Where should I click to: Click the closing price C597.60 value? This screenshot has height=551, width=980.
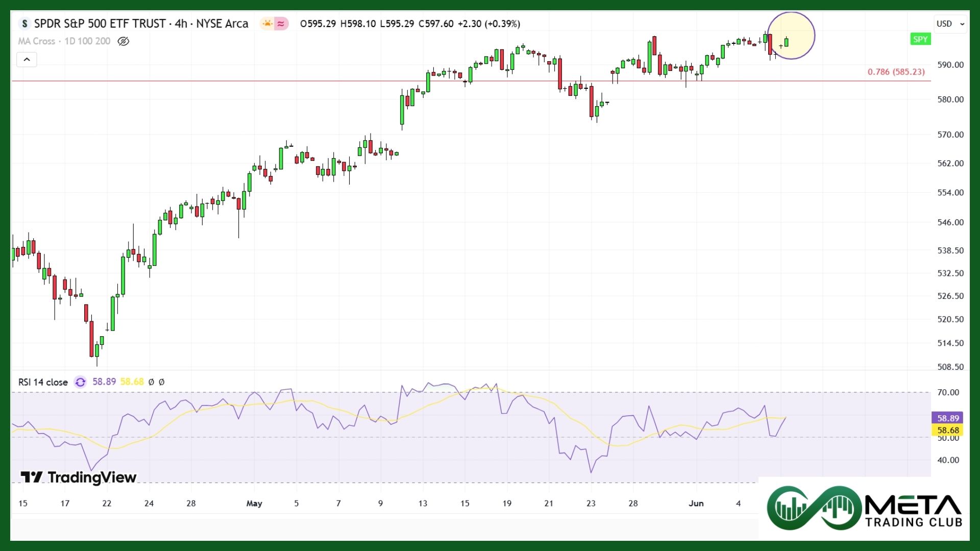coord(436,24)
